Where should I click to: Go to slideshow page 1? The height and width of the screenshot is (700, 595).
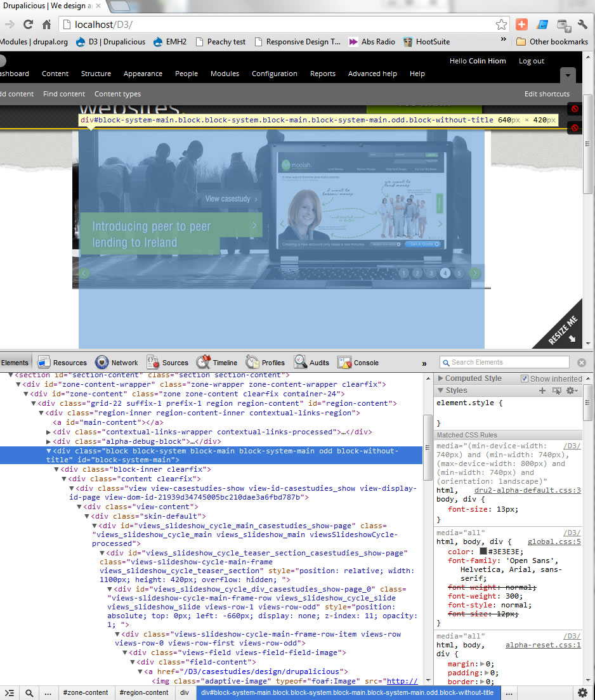coord(403,273)
